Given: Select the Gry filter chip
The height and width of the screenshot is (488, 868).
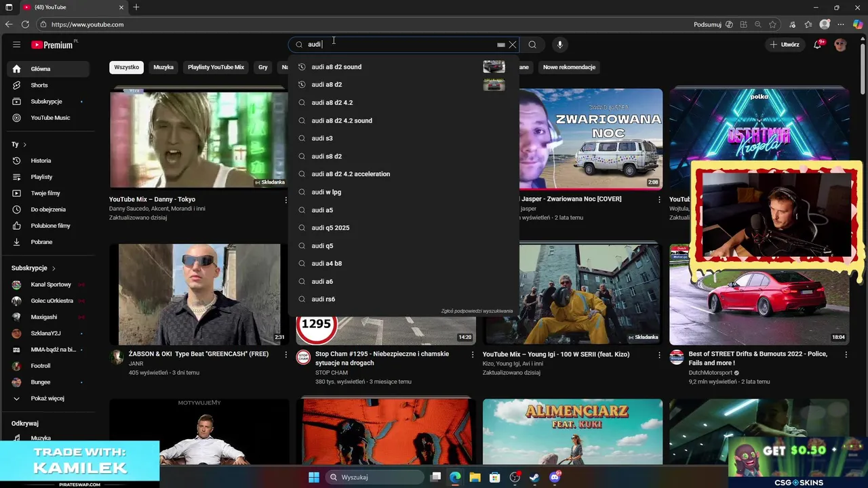Looking at the screenshot, I should pyautogui.click(x=263, y=67).
